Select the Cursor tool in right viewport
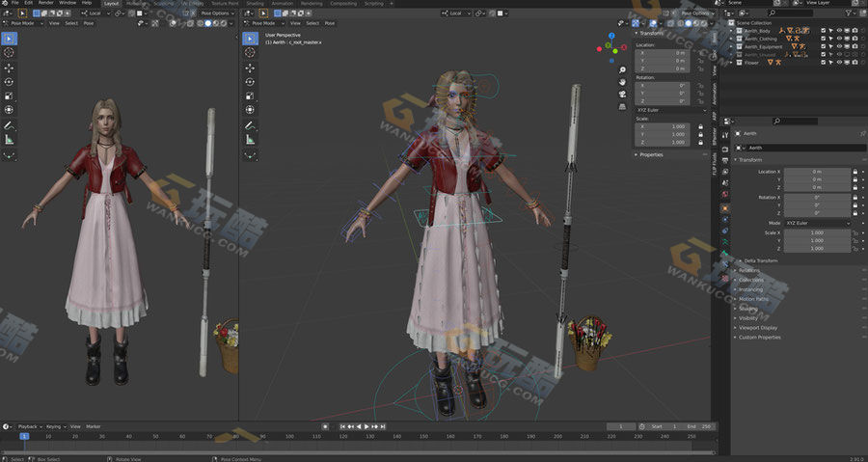The height and width of the screenshot is (462, 868). pyautogui.click(x=250, y=52)
